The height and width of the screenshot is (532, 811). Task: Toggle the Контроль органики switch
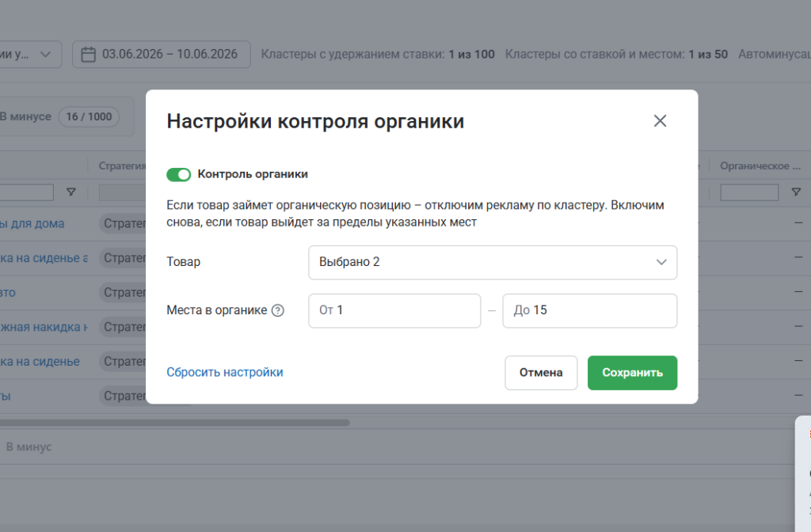pyautogui.click(x=178, y=175)
